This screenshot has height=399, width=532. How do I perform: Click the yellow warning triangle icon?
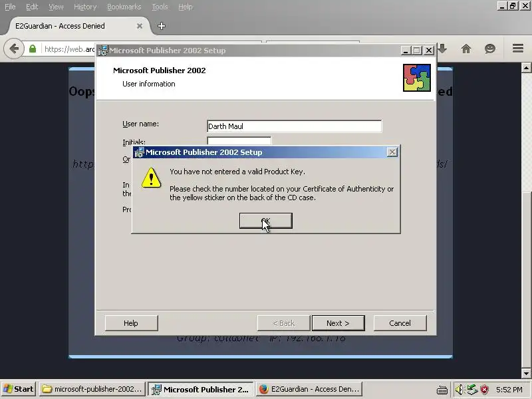[151, 178]
